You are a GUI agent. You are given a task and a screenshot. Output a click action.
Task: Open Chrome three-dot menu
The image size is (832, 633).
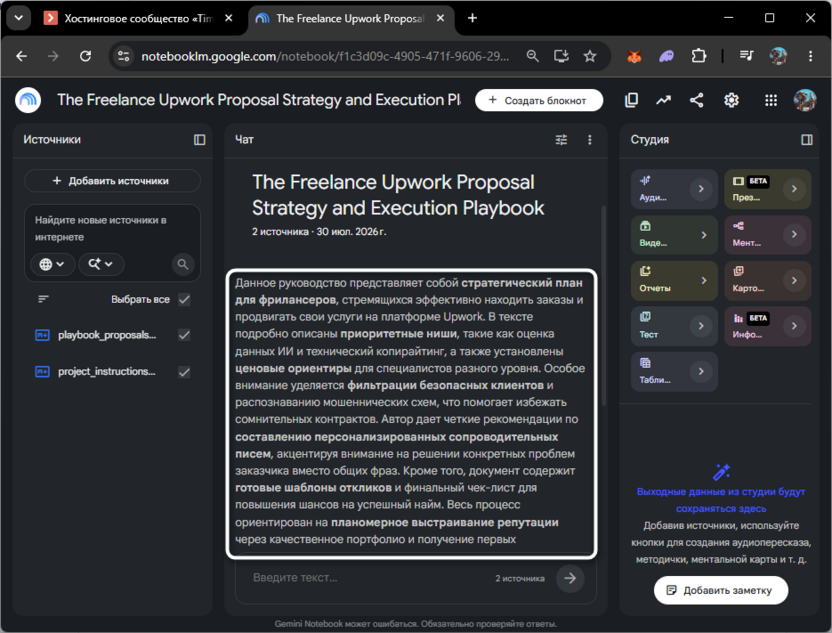tap(810, 56)
